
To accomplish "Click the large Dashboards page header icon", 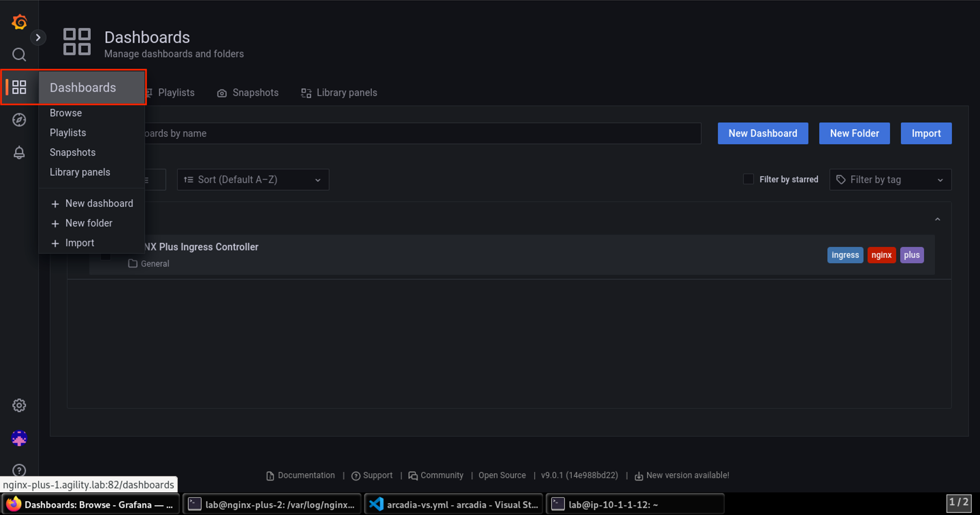I will coord(77,41).
